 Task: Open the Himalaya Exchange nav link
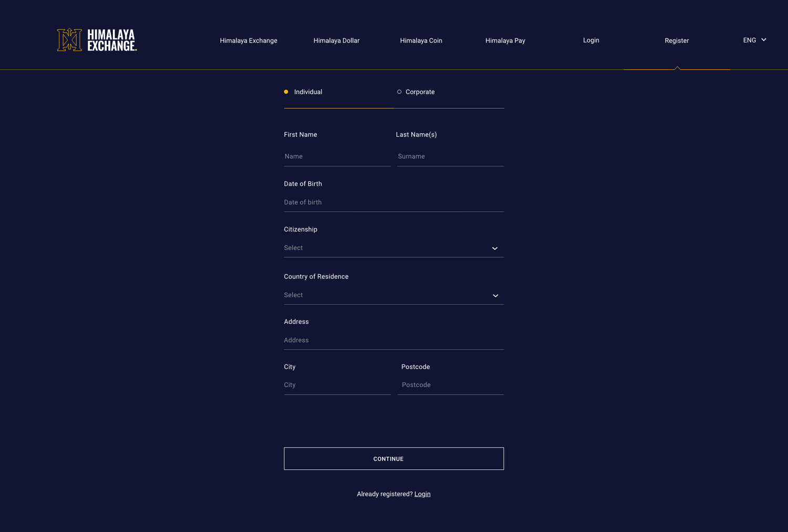(248, 40)
